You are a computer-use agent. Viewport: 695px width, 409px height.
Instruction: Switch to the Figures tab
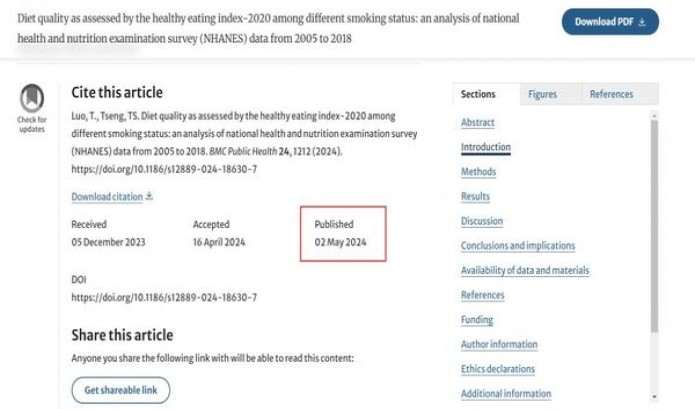tap(542, 94)
